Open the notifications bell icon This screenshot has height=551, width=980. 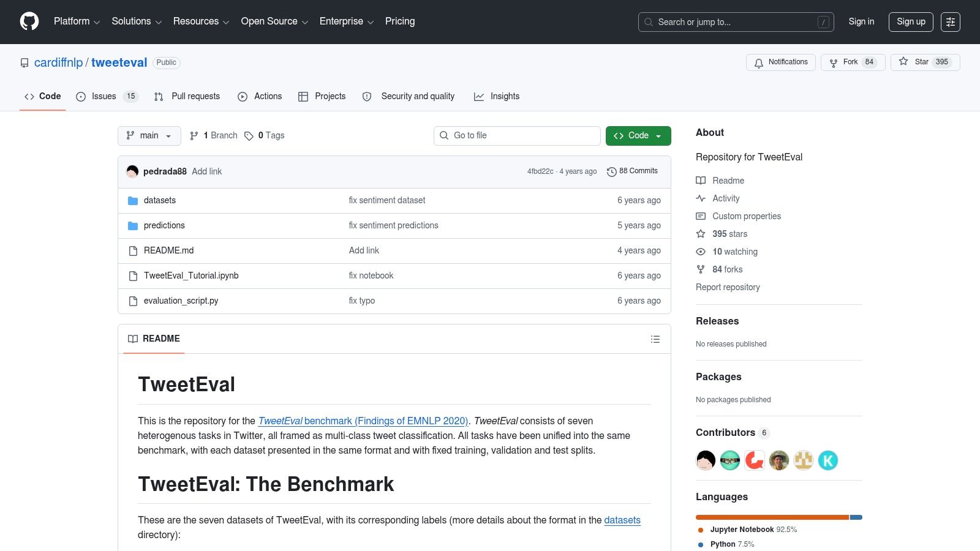tap(759, 62)
